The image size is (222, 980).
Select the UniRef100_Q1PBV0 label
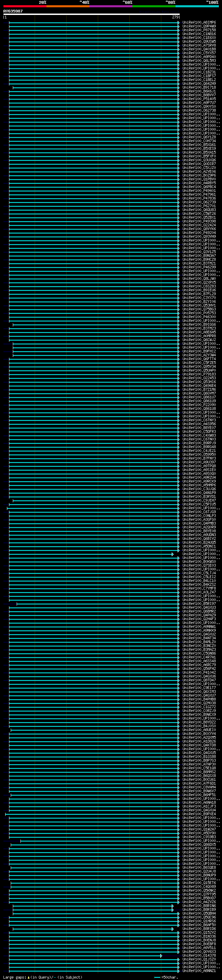(x=199, y=179)
